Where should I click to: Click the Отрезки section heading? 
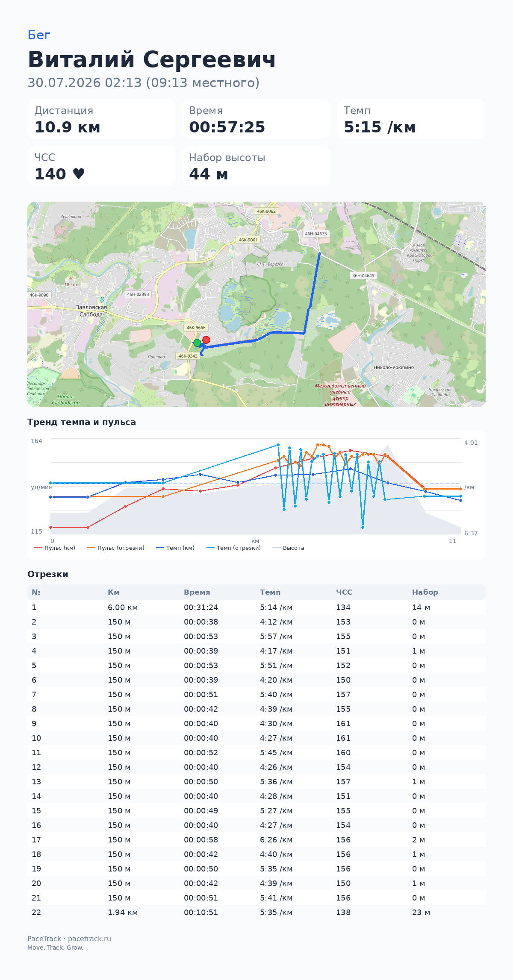coord(48,574)
